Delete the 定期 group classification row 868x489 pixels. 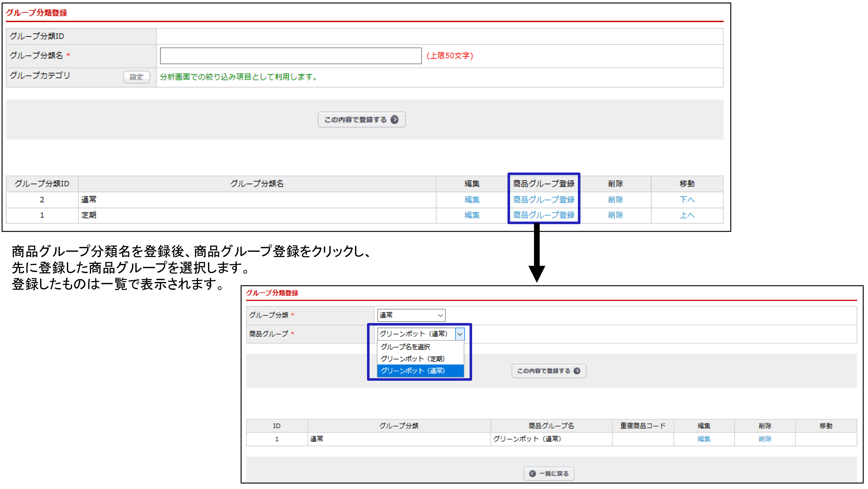click(615, 215)
